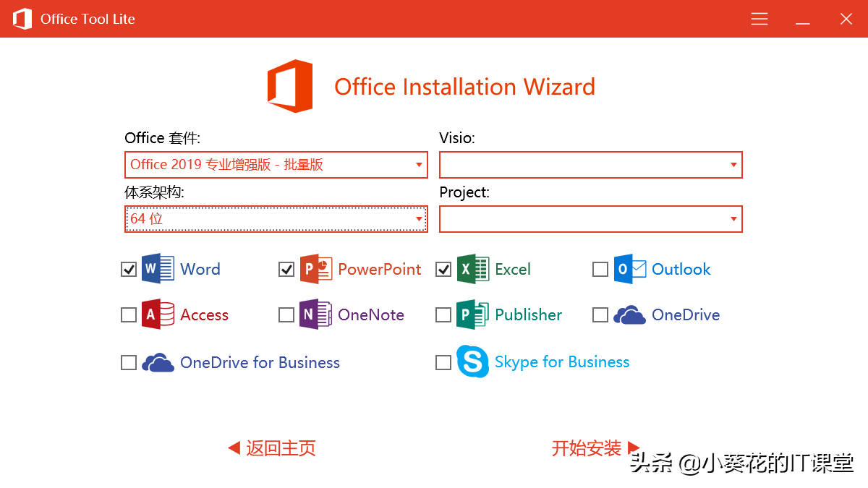Click the PowerPoint label text
868x488 pixels.
[380, 270]
